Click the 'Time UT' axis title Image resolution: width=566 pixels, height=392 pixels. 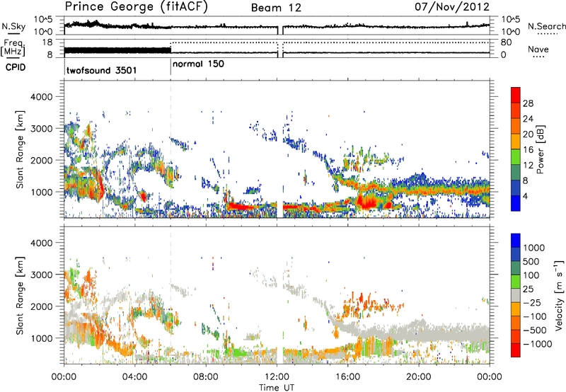click(x=277, y=387)
